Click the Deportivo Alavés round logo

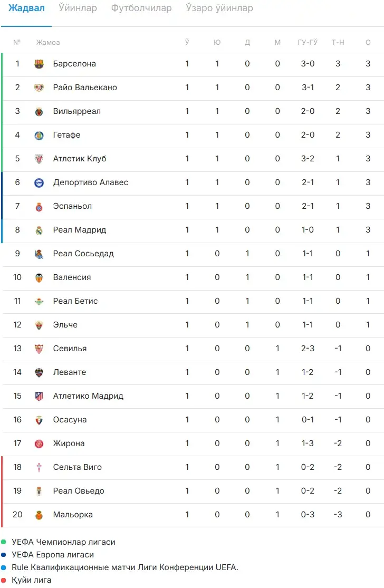(39, 182)
